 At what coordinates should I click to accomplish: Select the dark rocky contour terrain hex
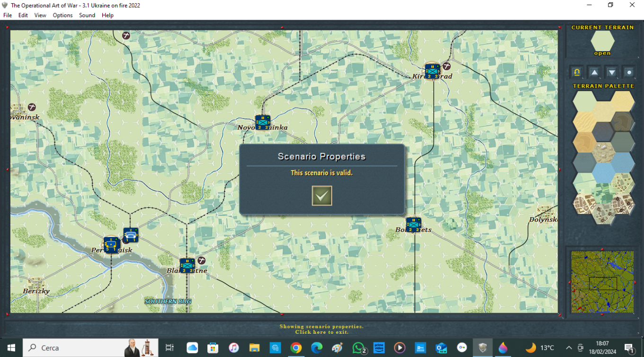tap(622, 121)
